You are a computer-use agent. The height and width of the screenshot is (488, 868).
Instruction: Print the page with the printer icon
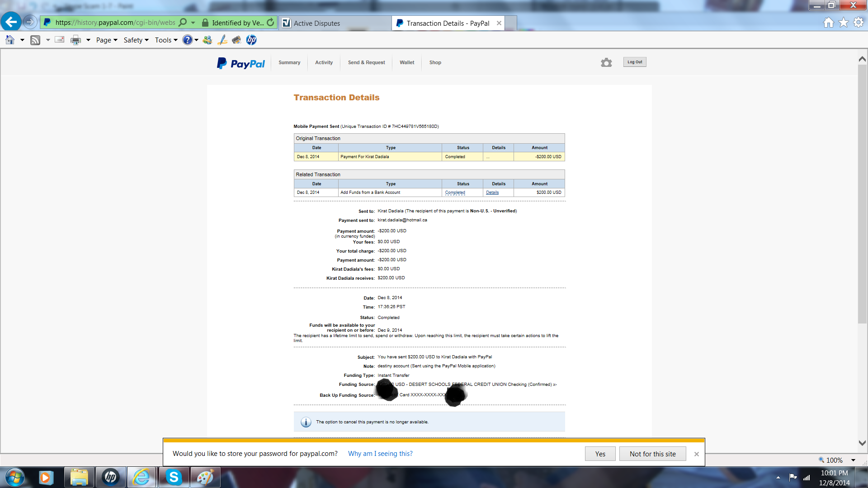pyautogui.click(x=75, y=40)
